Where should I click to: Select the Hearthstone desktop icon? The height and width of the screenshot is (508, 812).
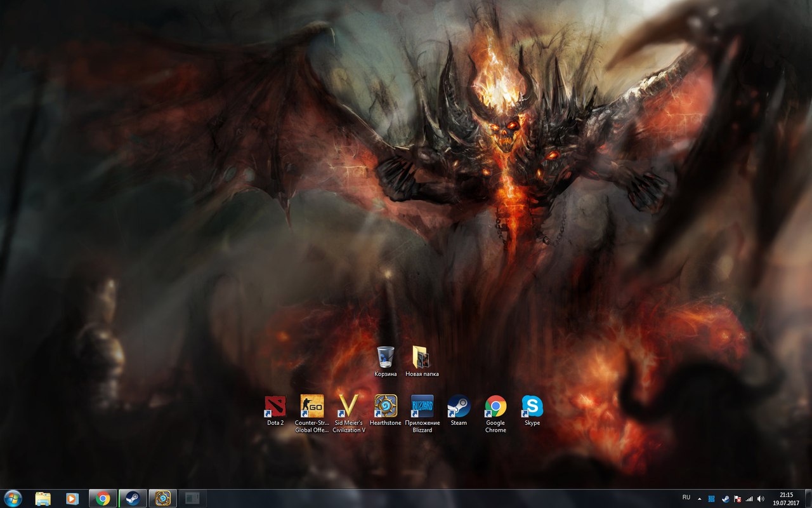click(385, 407)
